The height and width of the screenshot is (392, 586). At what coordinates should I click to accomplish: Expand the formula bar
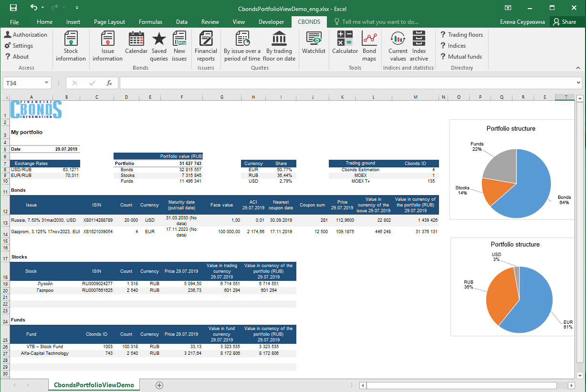(x=579, y=83)
